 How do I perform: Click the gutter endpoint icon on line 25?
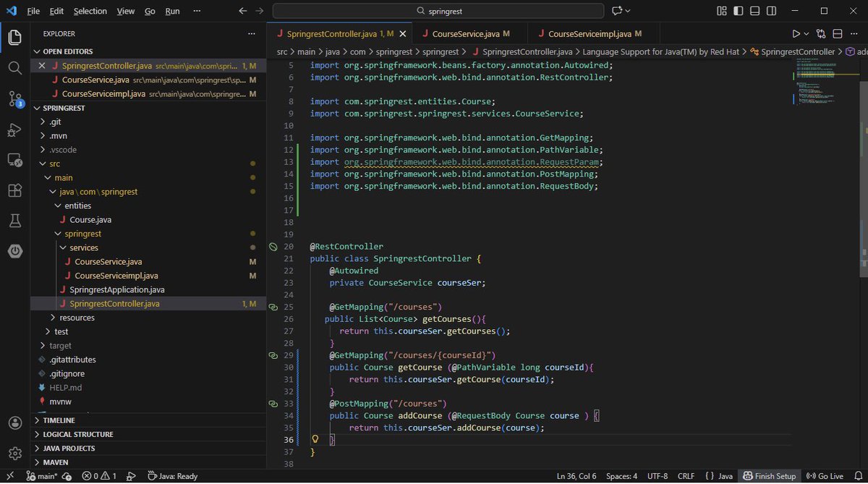(x=273, y=307)
